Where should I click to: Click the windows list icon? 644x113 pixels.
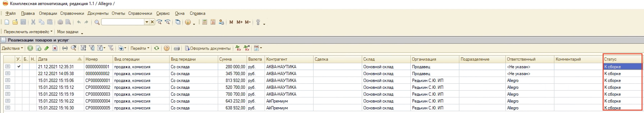pos(178,22)
